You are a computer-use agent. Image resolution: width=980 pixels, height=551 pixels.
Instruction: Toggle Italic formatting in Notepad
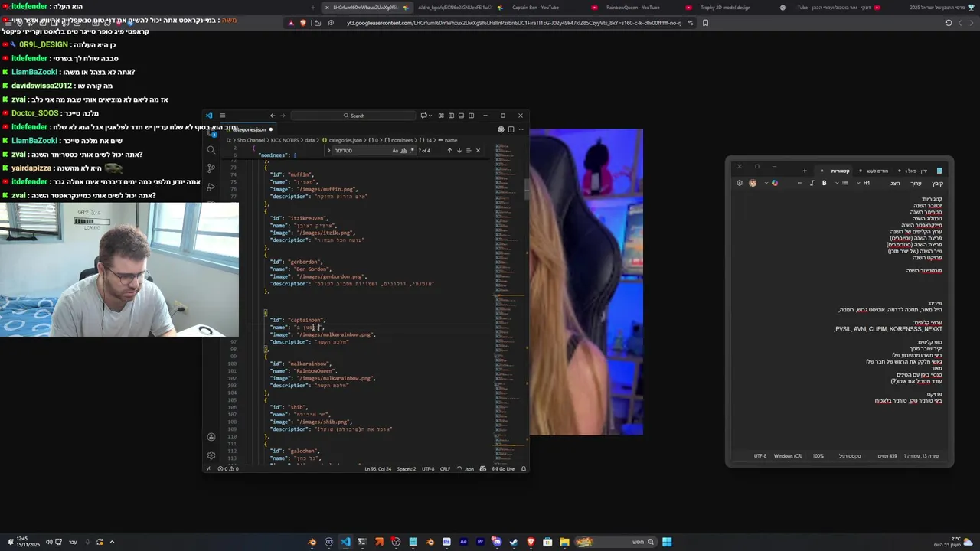[812, 183]
